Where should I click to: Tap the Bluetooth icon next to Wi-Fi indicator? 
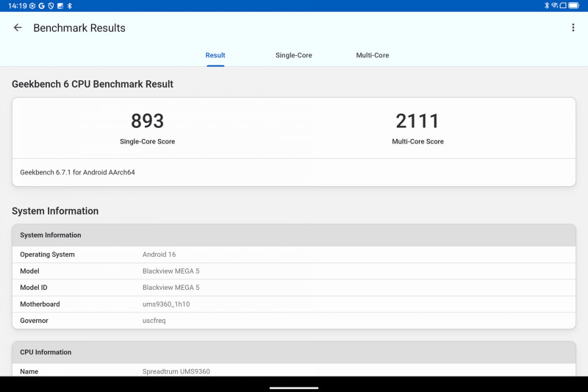click(x=546, y=5)
